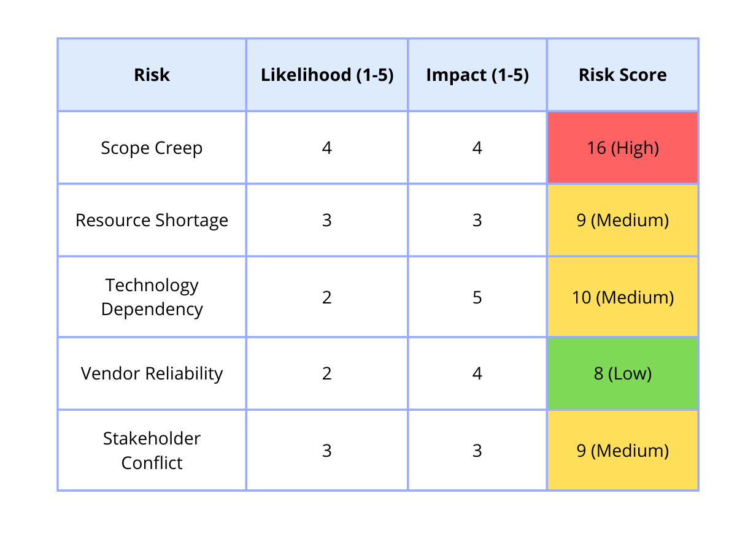Click the Technology Dependency cell

tap(152, 297)
